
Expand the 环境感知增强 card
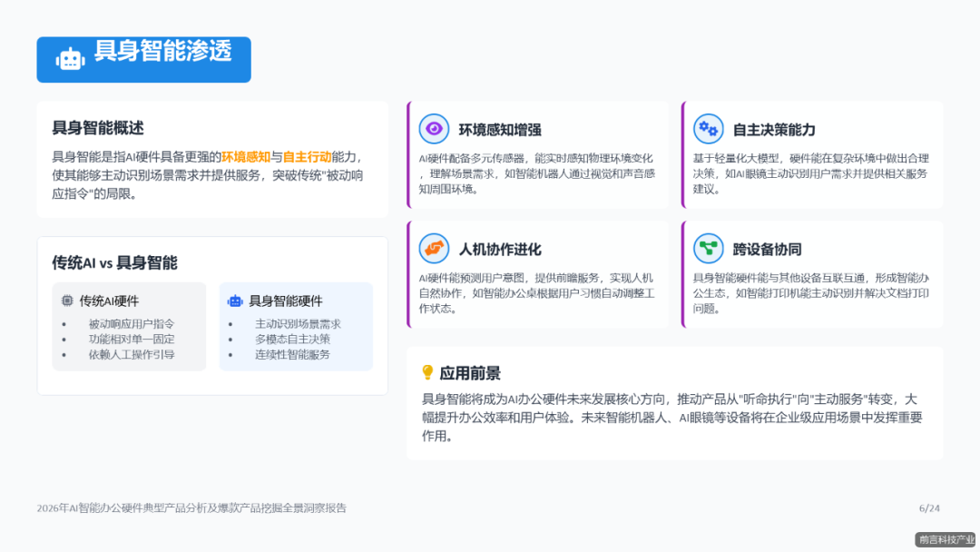click(540, 154)
